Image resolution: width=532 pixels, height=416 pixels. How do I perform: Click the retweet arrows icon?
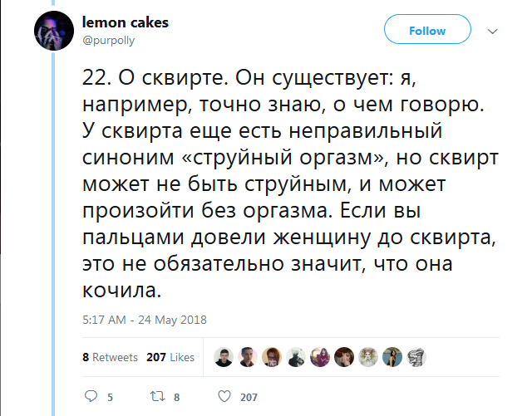155,396
